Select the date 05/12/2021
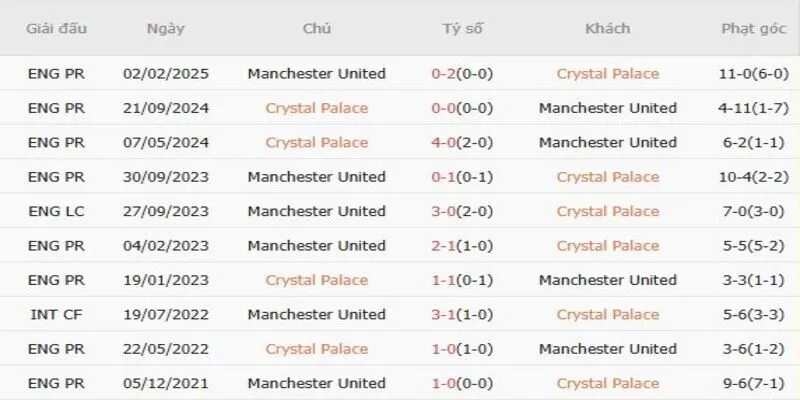Image resolution: width=800 pixels, height=400 pixels. tap(165, 383)
